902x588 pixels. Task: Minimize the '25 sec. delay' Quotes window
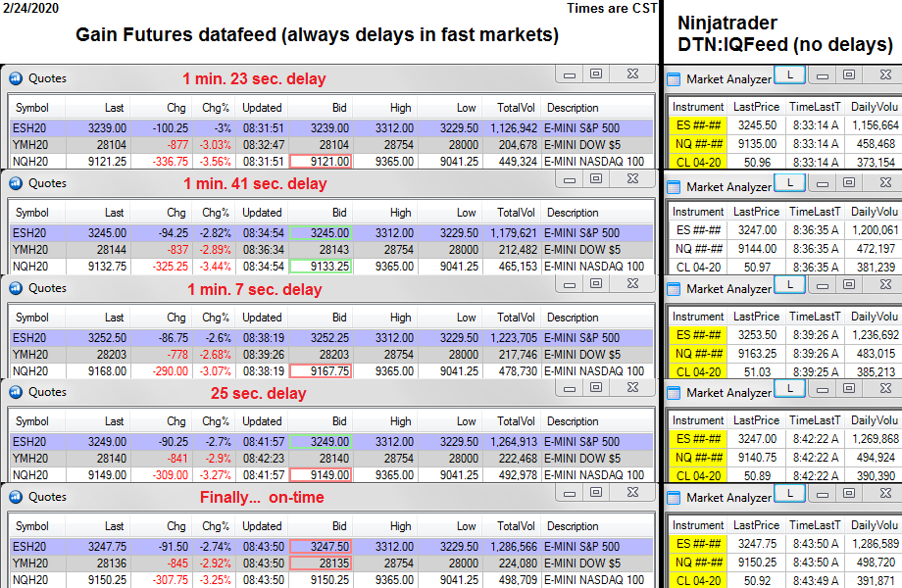570,388
